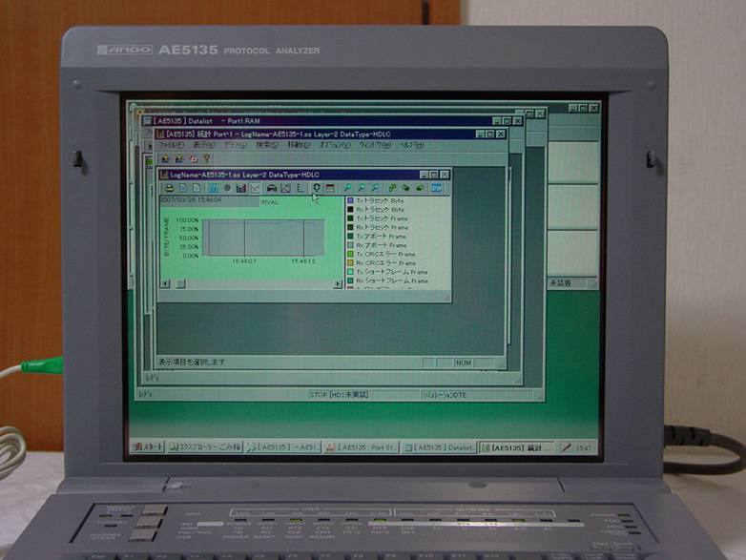Click the NUM indicator in statistics status bar
This screenshot has height=560, width=746.
click(x=464, y=363)
